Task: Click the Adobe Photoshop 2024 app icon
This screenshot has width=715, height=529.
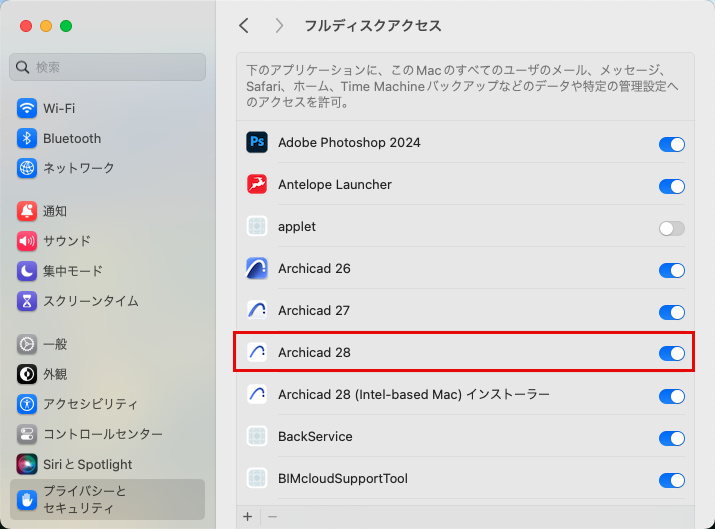Action: [257, 142]
